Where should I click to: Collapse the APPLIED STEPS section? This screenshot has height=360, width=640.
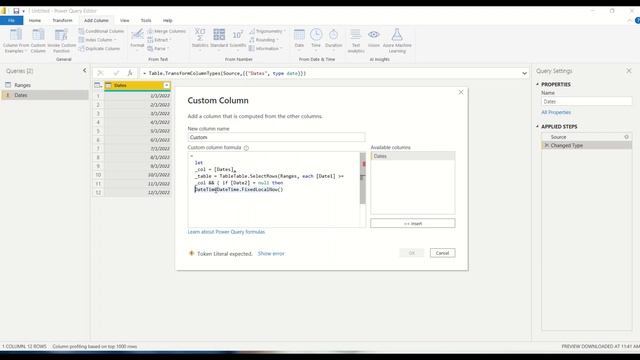538,127
